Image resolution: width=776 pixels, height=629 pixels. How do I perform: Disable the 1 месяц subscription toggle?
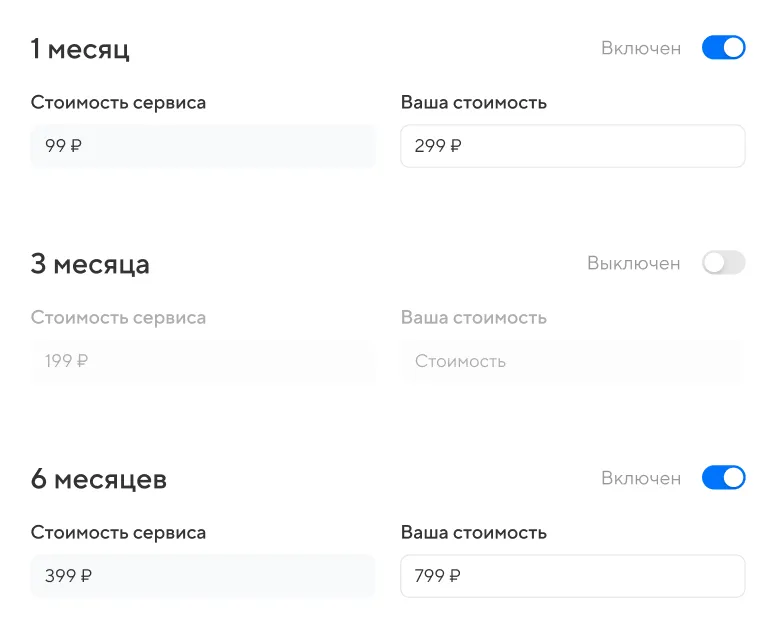(x=723, y=48)
